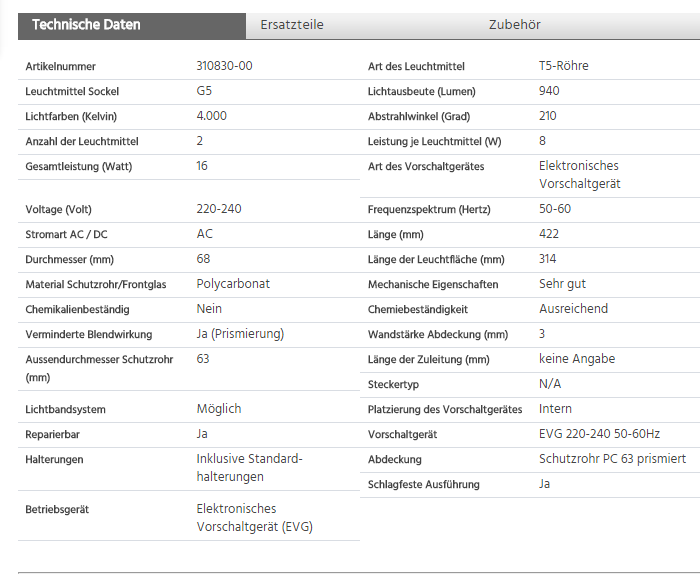
Task: Select Abstrahlwinkel value 210
Action: click(547, 116)
